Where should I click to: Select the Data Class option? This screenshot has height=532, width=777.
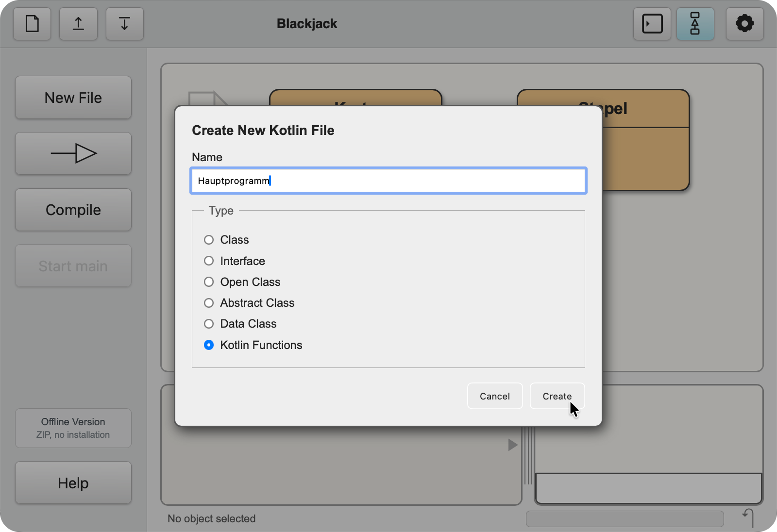209,324
